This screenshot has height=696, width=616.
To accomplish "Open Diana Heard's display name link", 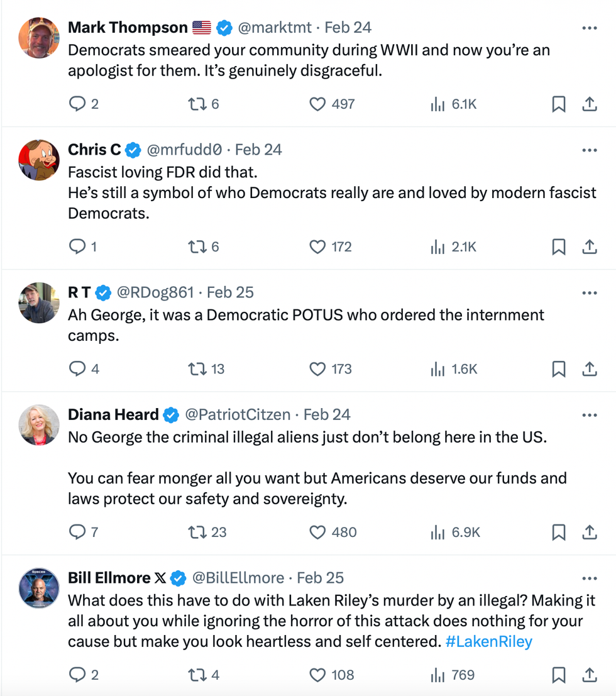I will pos(113,415).
